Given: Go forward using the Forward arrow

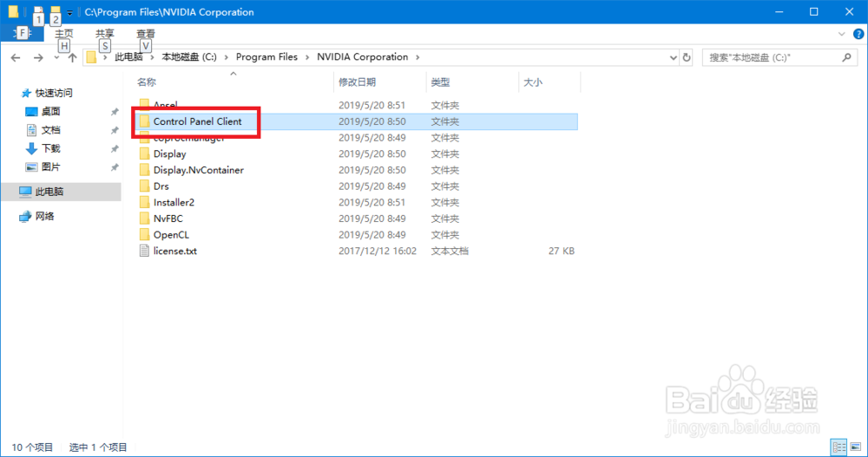Looking at the screenshot, I should (x=37, y=57).
